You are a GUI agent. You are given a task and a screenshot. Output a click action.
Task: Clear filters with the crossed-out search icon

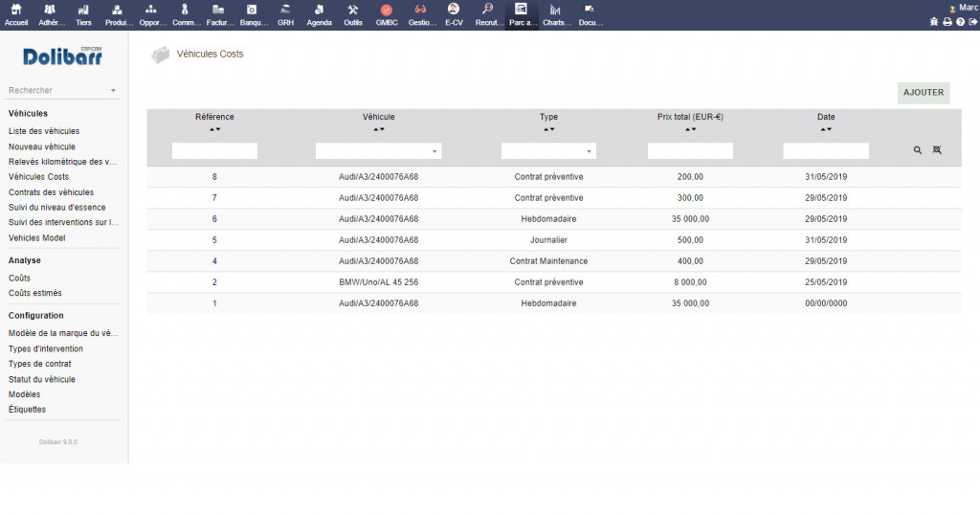937,150
